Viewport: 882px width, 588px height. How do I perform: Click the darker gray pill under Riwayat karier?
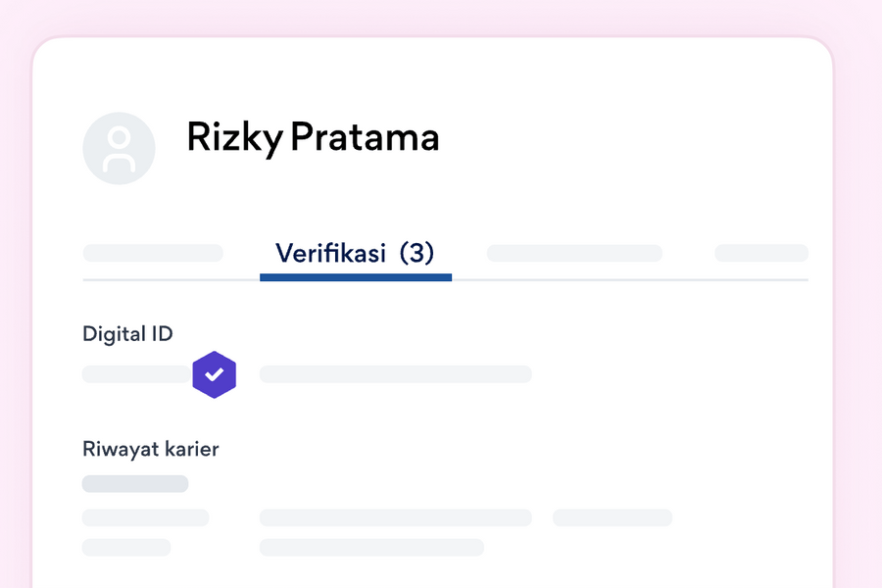(135, 484)
